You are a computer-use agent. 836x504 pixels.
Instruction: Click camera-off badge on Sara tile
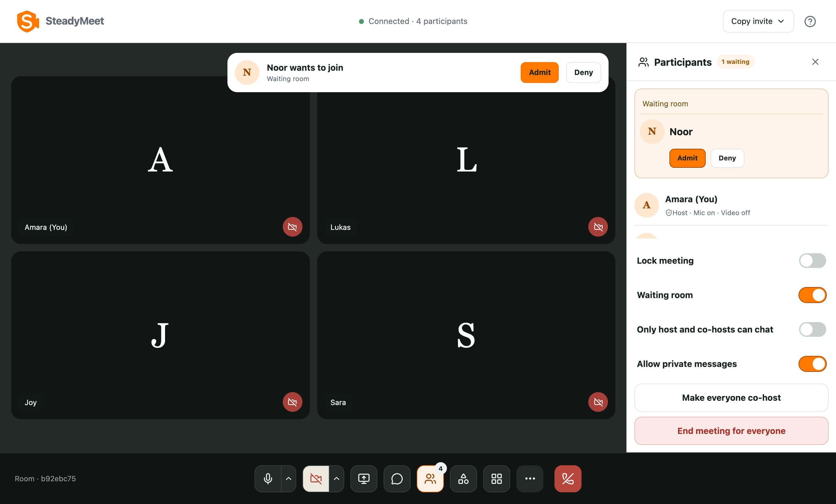598,402
